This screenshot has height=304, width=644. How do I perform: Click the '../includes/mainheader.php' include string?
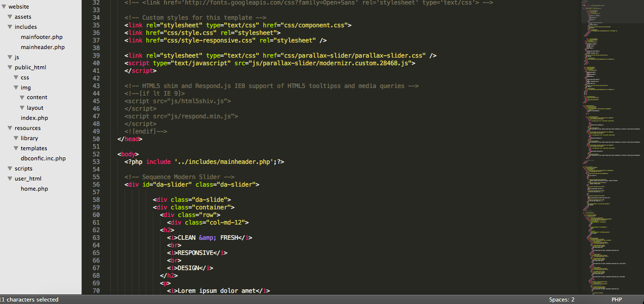click(224, 162)
